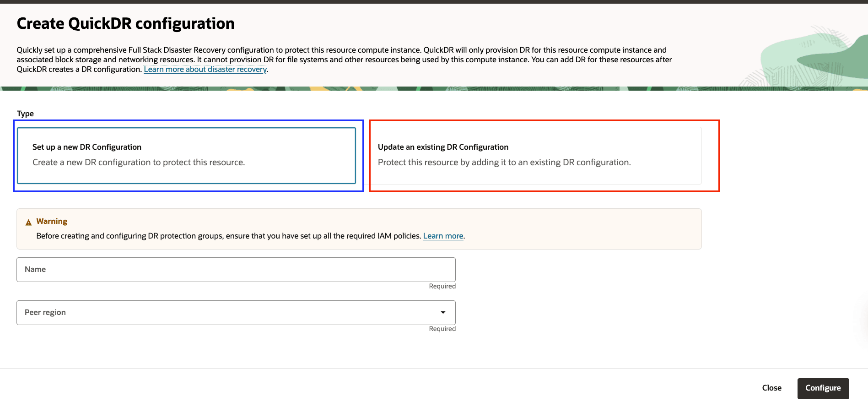
Task: Expand the Peer region dropdown
Action: pos(236,313)
